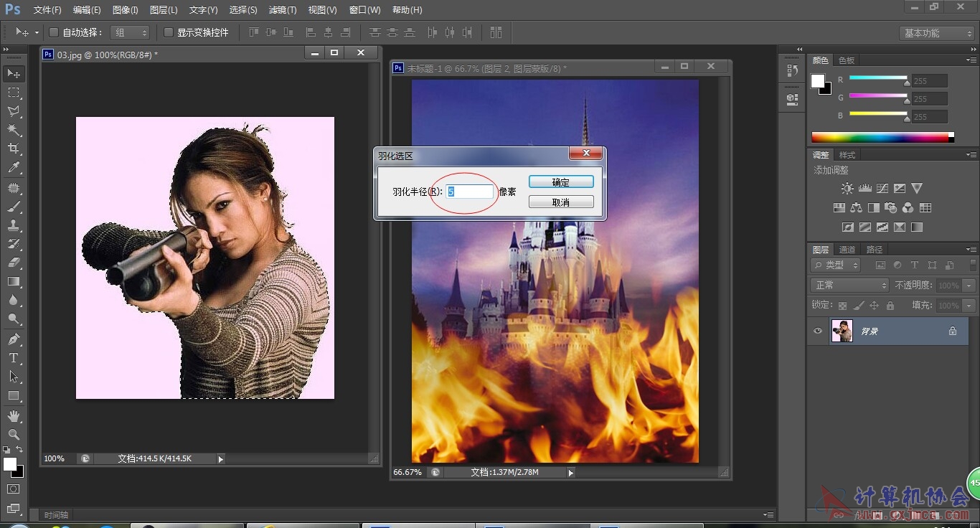Image resolution: width=980 pixels, height=528 pixels.
Task: Open the 填充 fill slider arrow
Action: click(x=969, y=306)
